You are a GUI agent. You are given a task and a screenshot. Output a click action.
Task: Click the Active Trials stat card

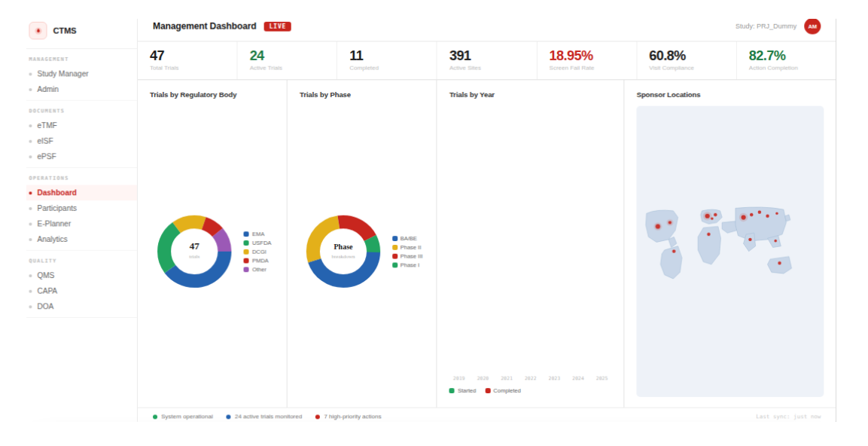pyautogui.click(x=286, y=60)
